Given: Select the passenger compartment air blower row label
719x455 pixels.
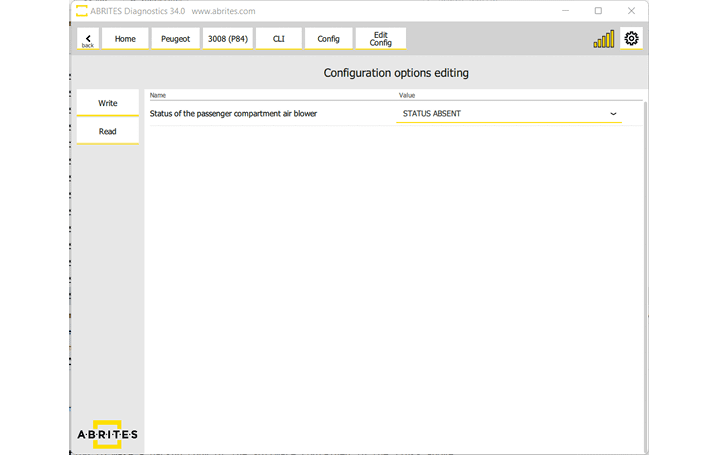Looking at the screenshot, I should (233, 114).
